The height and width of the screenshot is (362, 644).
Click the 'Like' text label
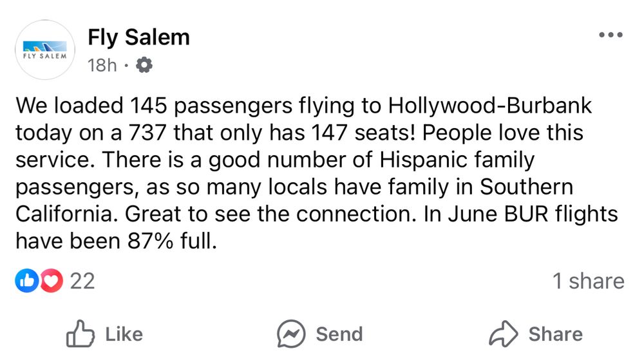coord(124,334)
